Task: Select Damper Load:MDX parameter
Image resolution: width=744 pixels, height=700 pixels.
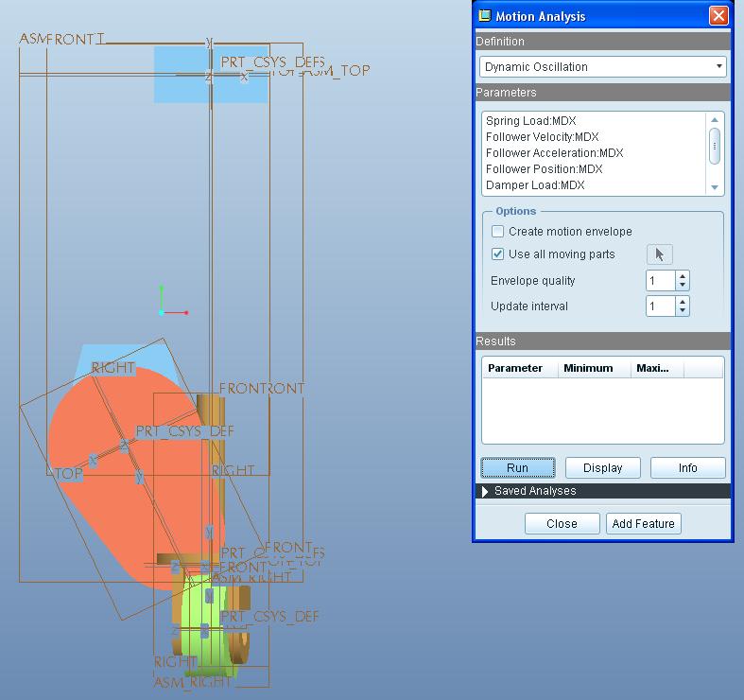Action: [535, 185]
